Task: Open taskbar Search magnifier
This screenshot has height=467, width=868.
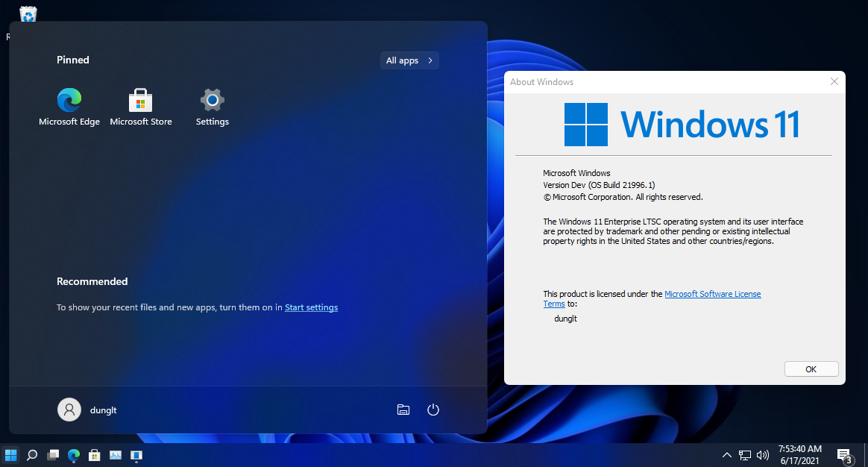Action: (x=32, y=455)
